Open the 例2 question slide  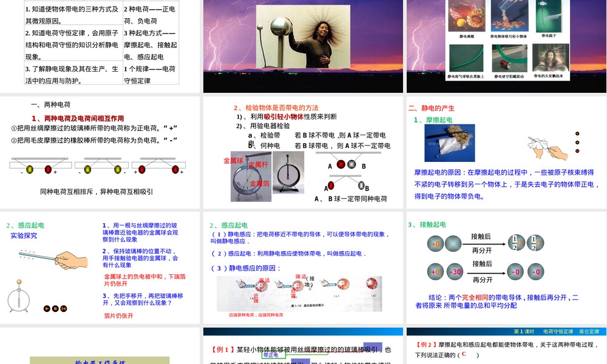(x=506, y=346)
